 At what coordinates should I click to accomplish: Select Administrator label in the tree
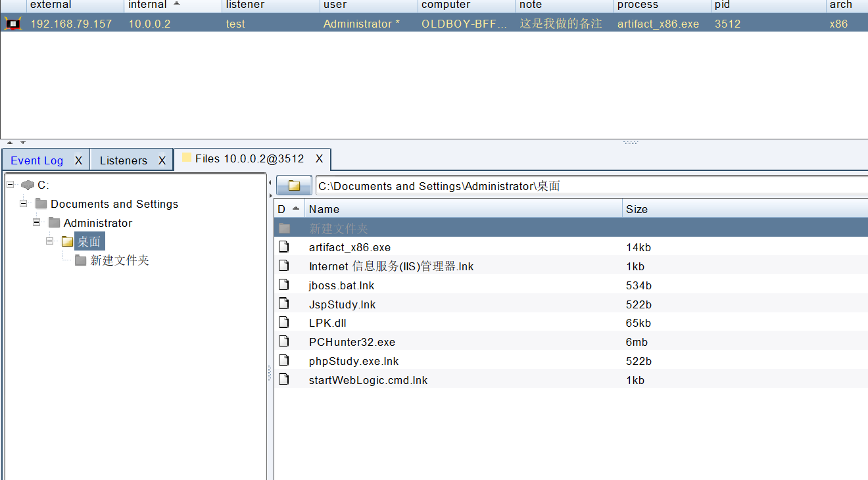pos(98,223)
